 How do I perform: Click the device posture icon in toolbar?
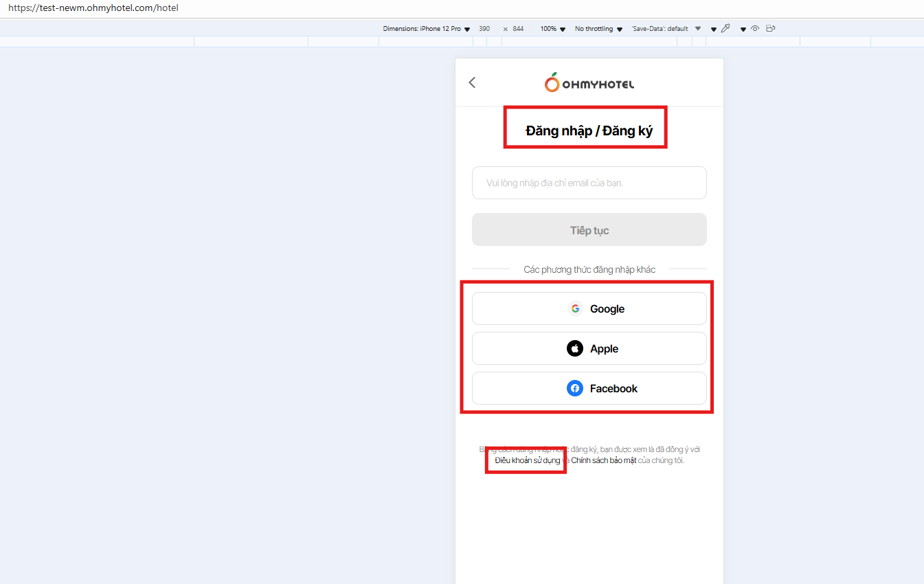[771, 29]
